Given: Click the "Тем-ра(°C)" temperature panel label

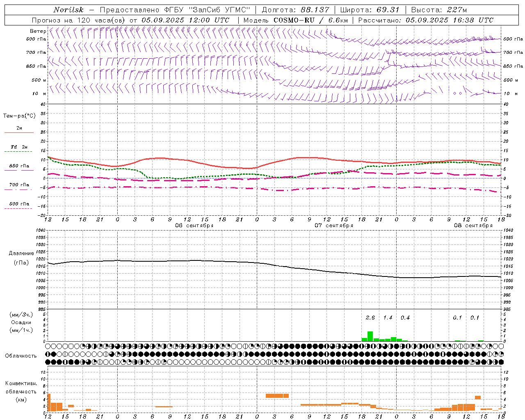Looking at the screenshot, I should [x=19, y=116].
